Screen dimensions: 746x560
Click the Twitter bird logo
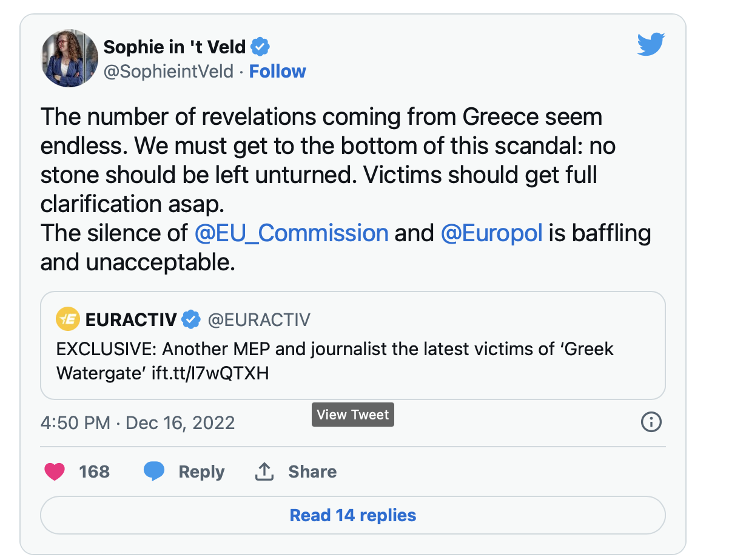[x=651, y=45]
